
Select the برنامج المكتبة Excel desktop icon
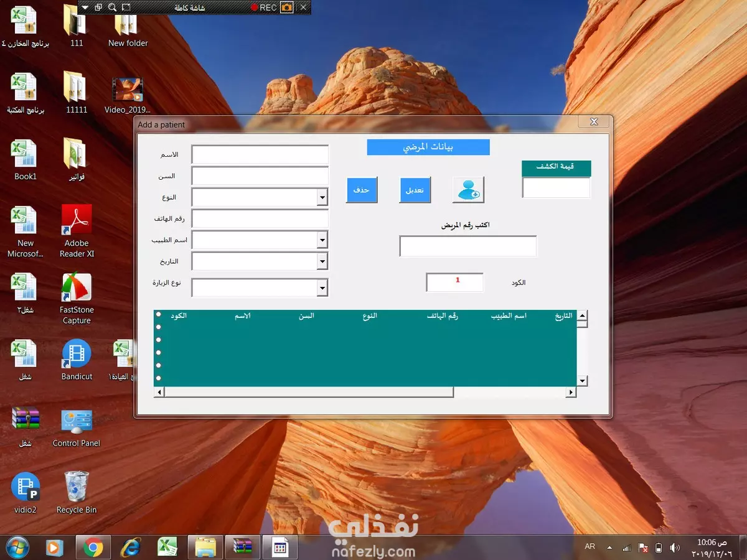pyautogui.click(x=25, y=93)
